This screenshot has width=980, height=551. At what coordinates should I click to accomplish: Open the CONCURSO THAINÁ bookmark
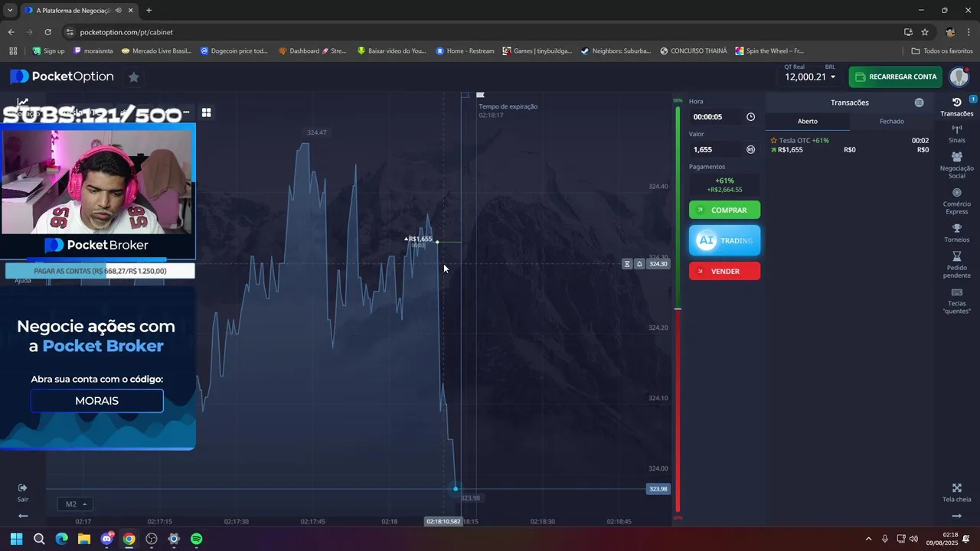click(x=693, y=51)
